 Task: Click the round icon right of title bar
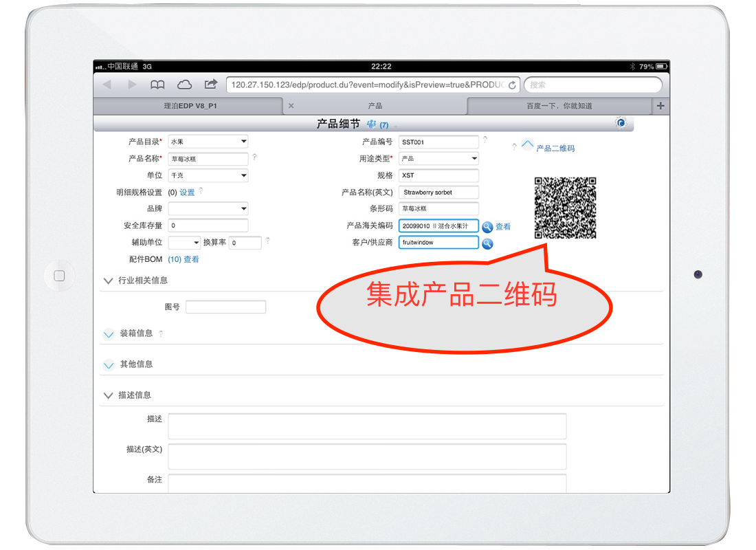click(x=621, y=123)
